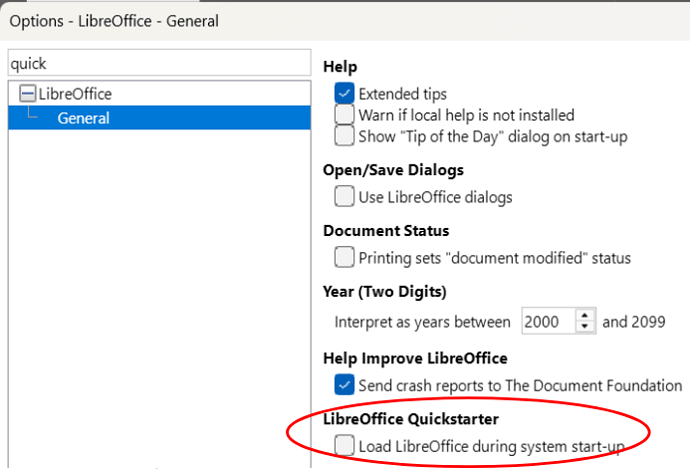
Task: Click the Options dialog title bar
Action: (x=300, y=20)
